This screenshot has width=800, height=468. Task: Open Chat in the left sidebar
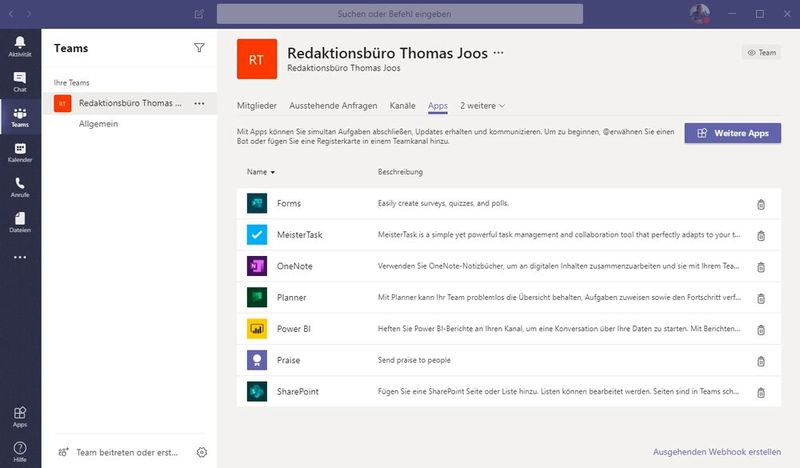click(x=20, y=82)
